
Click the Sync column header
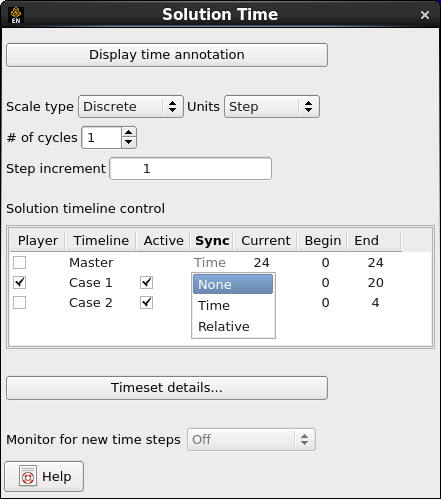point(212,240)
